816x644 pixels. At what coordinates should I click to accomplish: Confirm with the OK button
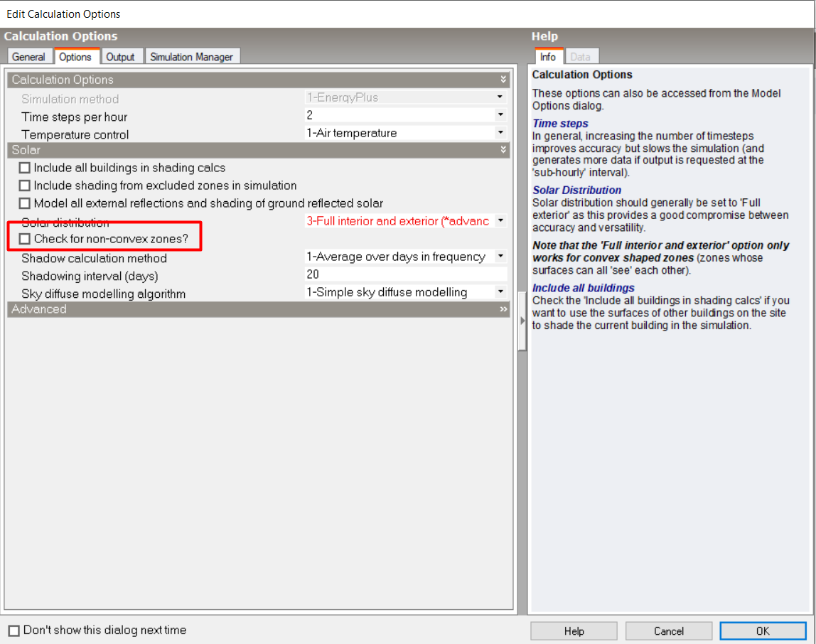[x=763, y=631]
